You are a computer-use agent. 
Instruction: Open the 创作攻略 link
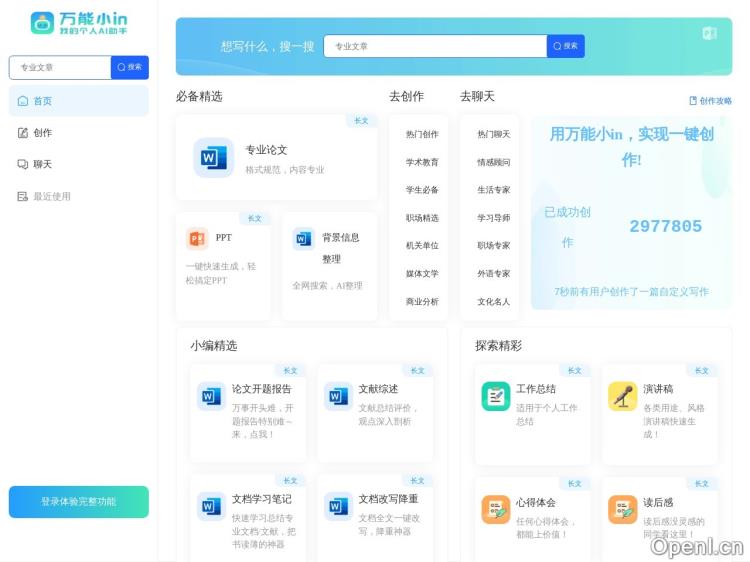[x=710, y=101]
